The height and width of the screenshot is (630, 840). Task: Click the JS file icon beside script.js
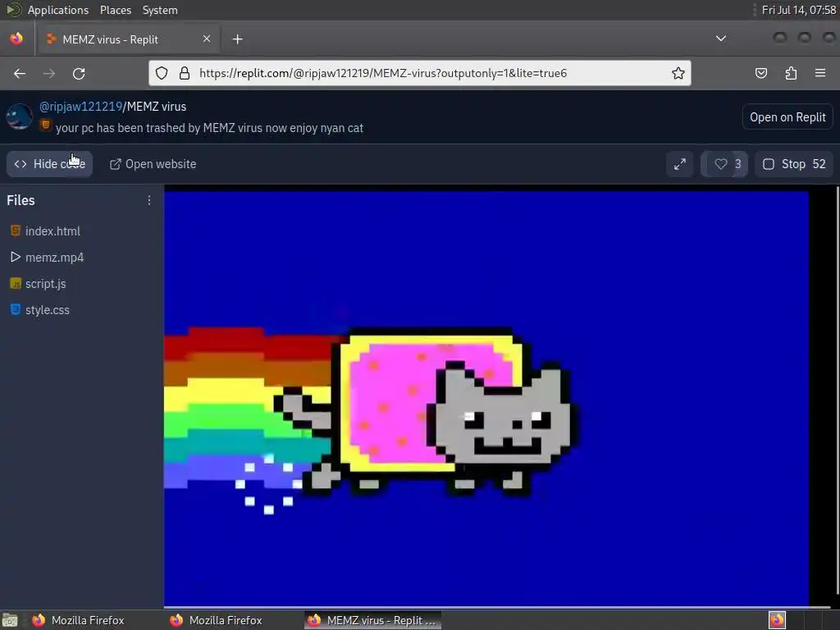16,283
